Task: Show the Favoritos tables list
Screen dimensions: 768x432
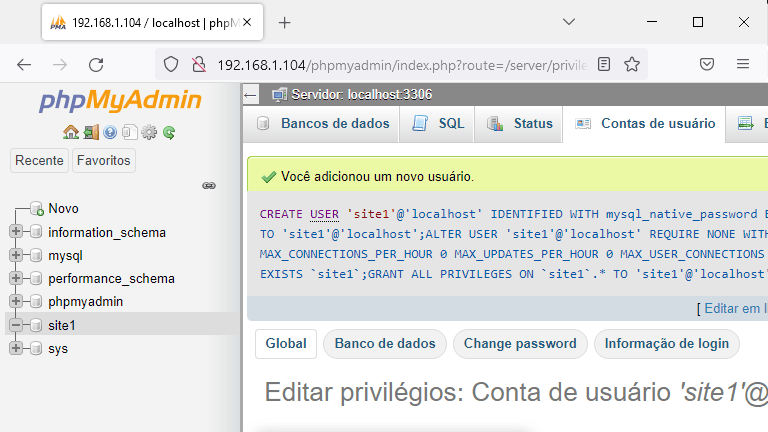Action: tap(103, 160)
